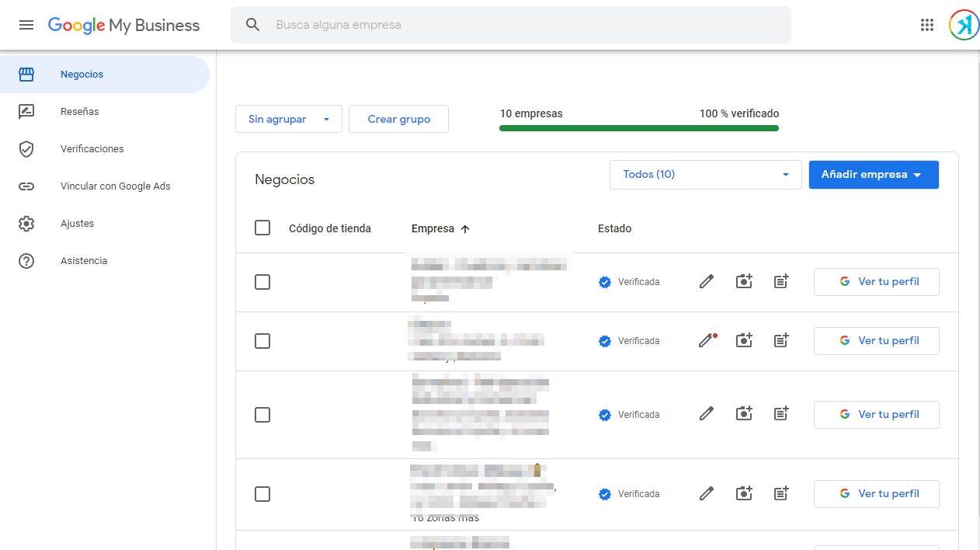Check the third business row checkbox
The image size is (980, 550).
262,415
